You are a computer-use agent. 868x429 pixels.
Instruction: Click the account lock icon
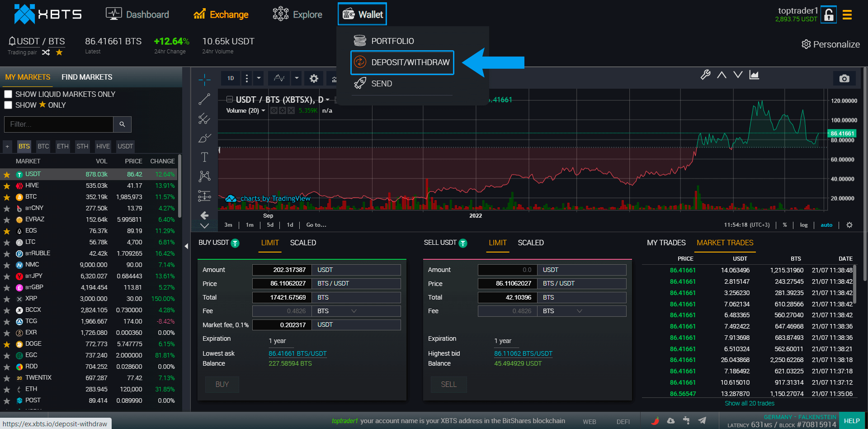click(x=828, y=14)
